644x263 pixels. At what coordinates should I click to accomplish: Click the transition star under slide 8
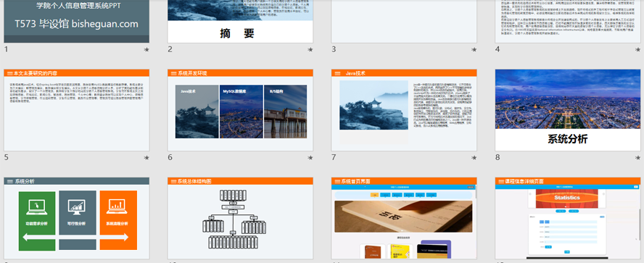[x=638, y=157]
